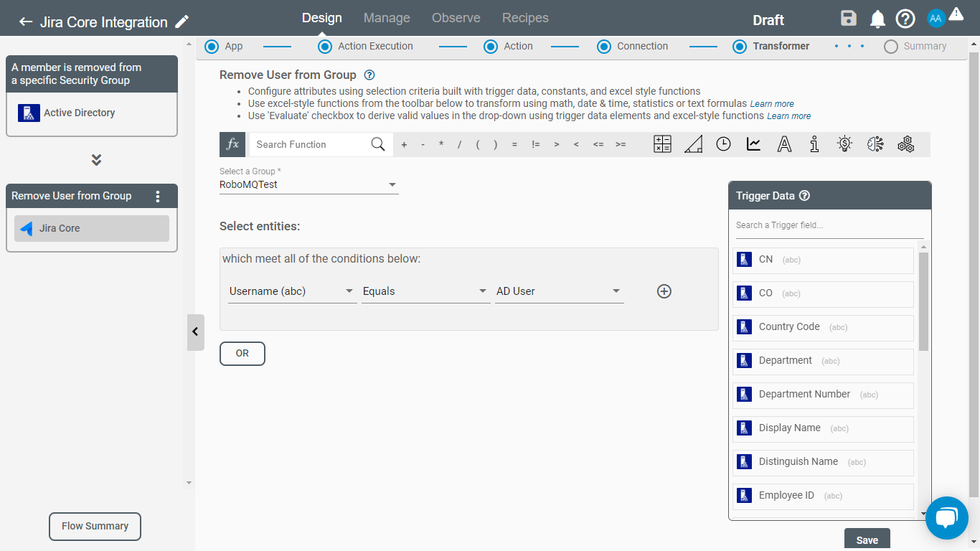The image size is (980, 551).
Task: Go to the App step
Action: pyautogui.click(x=224, y=46)
